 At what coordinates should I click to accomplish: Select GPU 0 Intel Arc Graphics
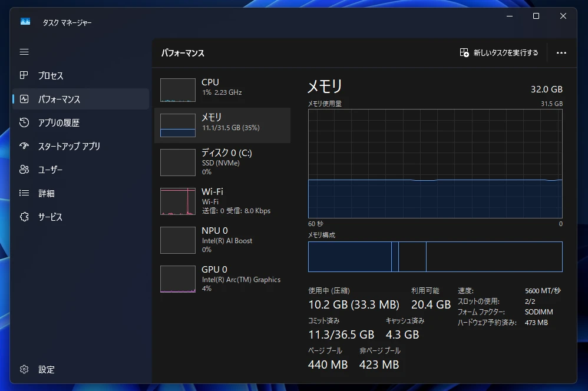click(x=222, y=279)
